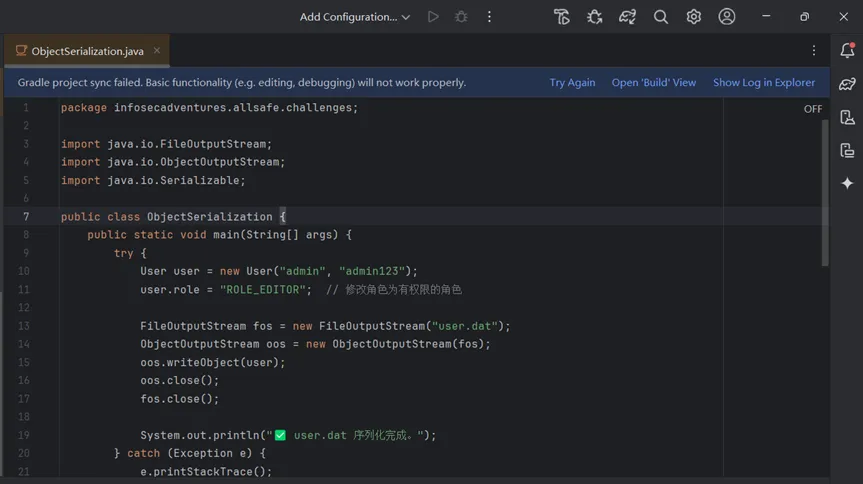This screenshot has height=484, width=863.
Task: Open Running Devices tool window
Action: point(847,150)
